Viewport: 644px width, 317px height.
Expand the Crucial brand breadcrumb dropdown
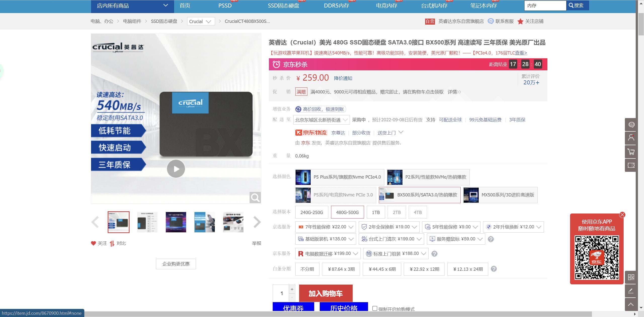pos(201,21)
